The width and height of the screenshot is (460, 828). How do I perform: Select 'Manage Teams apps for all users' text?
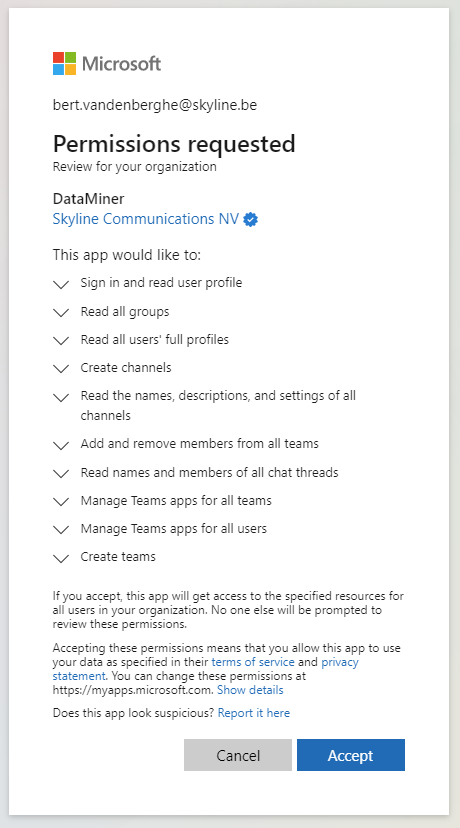[x=174, y=528]
